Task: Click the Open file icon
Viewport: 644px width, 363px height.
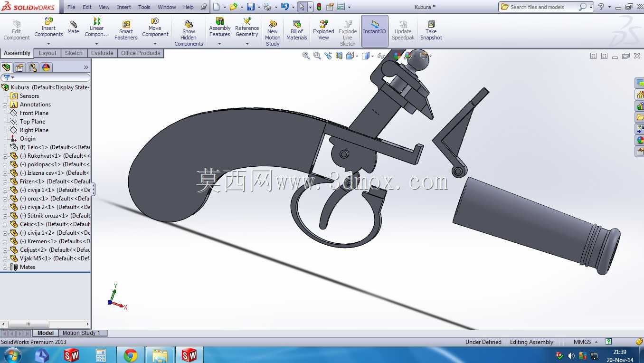Action: pyautogui.click(x=233, y=7)
